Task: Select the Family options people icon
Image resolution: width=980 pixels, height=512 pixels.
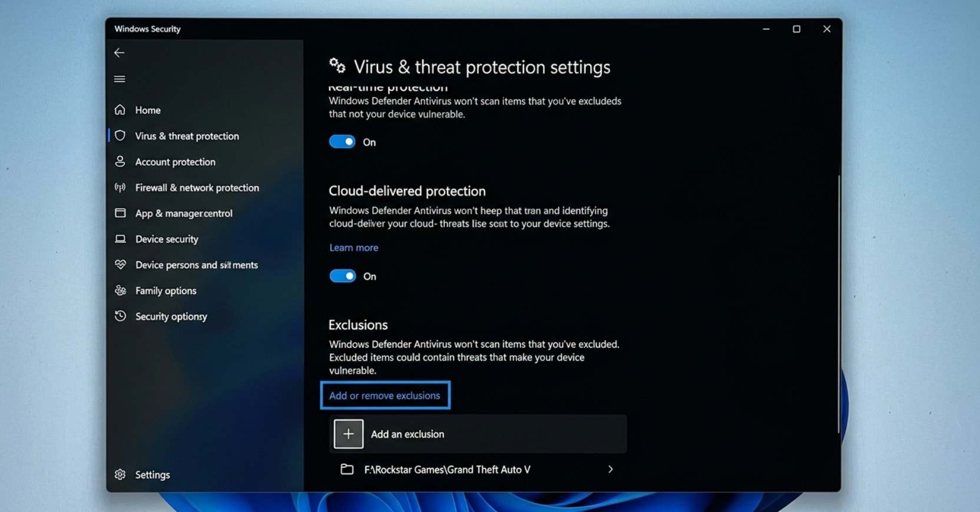Action: [x=120, y=291]
